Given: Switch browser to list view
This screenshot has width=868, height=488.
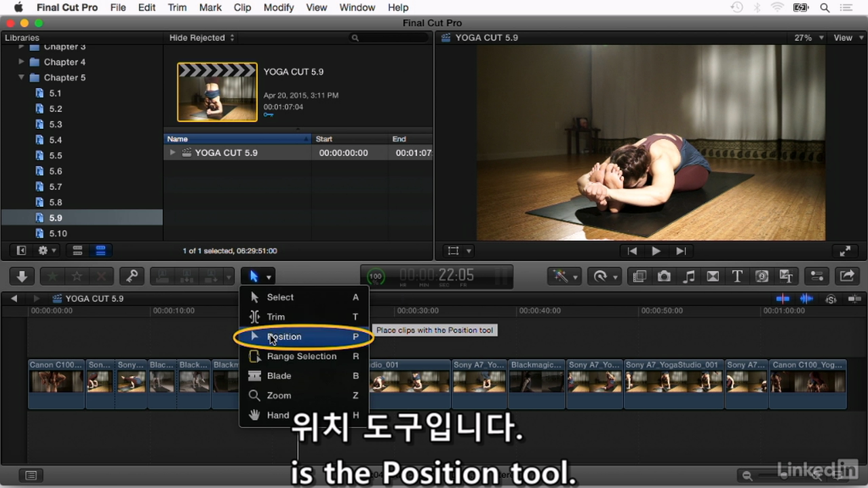Looking at the screenshot, I should pyautogui.click(x=100, y=251).
